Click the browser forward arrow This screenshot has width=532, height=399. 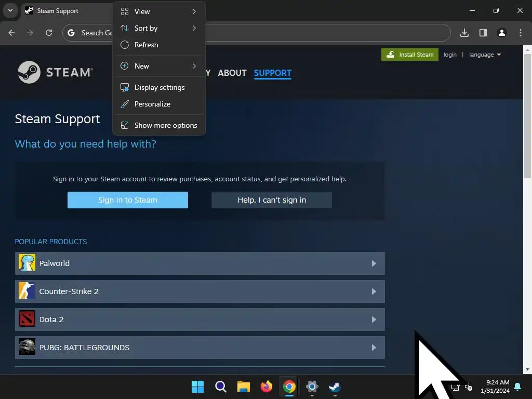pos(30,33)
